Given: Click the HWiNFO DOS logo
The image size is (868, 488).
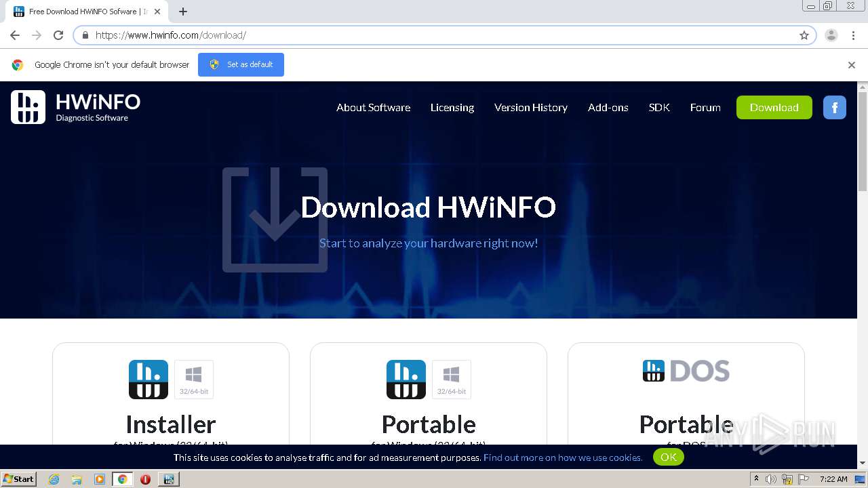Looking at the screenshot, I should (686, 371).
